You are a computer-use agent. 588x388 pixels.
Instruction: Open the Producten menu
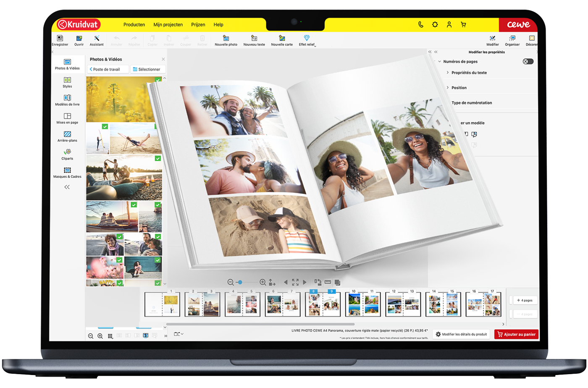click(134, 25)
